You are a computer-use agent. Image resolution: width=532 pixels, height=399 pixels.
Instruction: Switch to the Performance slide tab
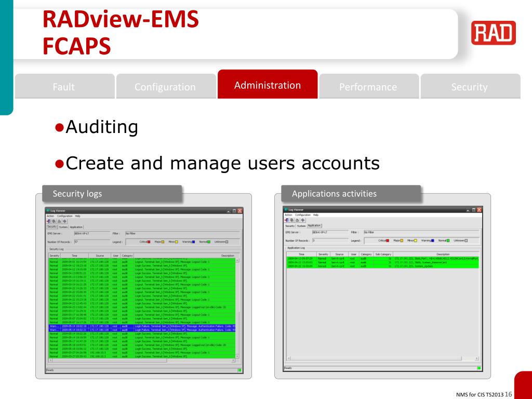pos(369,86)
